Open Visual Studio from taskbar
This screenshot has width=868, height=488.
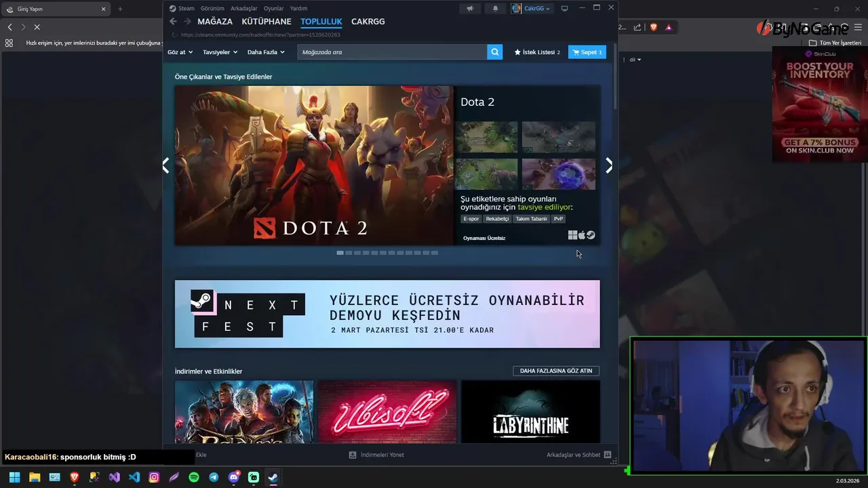coord(115,477)
